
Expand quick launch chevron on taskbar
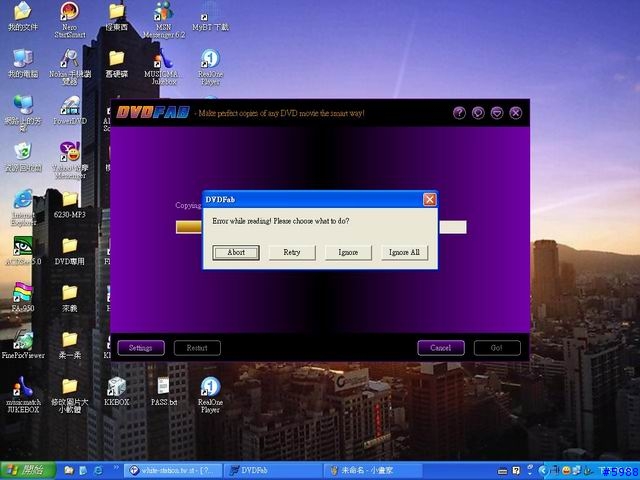116,467
